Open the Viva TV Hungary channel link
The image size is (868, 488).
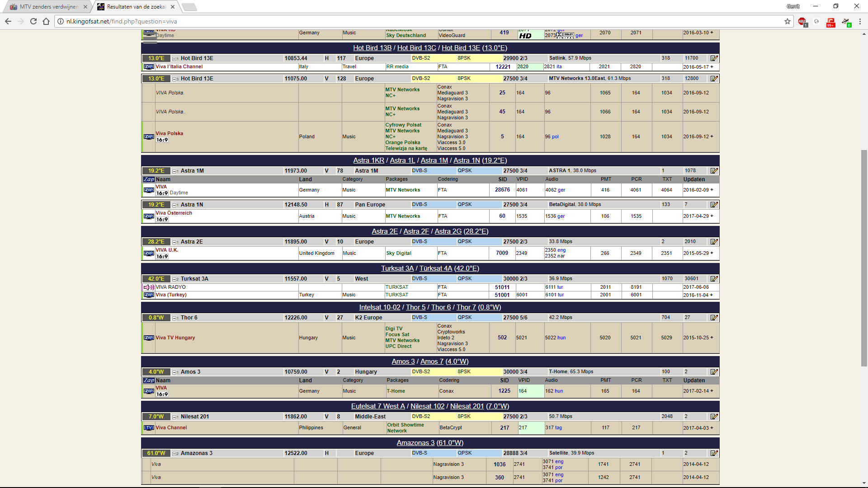(175, 338)
